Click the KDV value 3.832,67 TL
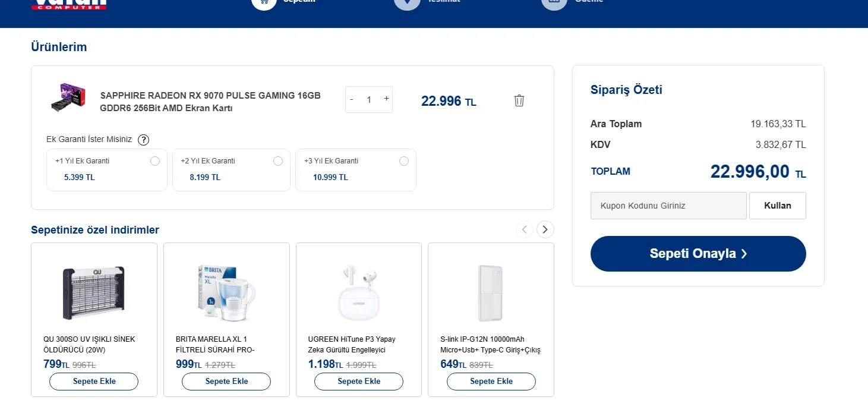Image resolution: width=868 pixels, height=416 pixels. click(781, 144)
